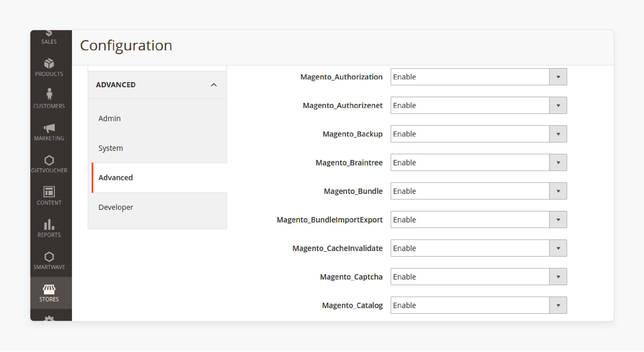Click the Magento_Backup label text

(x=353, y=134)
